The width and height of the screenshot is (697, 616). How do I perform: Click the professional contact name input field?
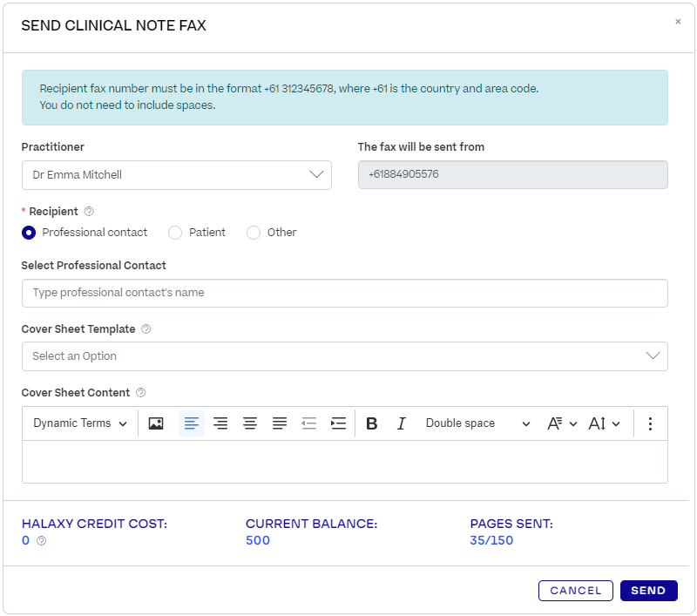(x=344, y=293)
